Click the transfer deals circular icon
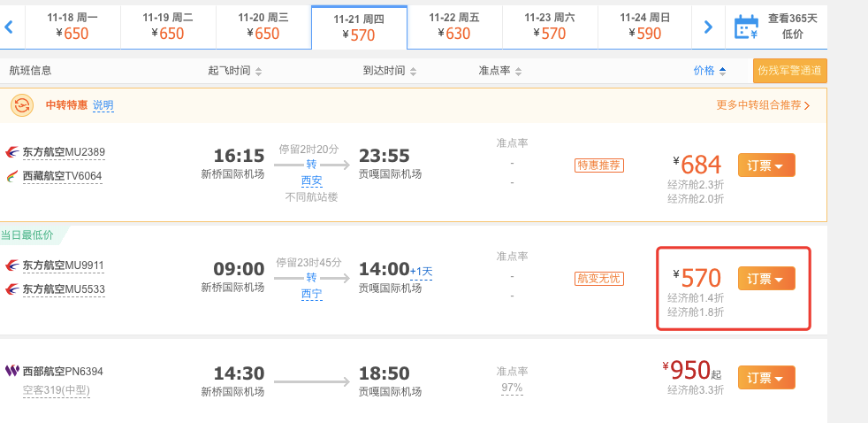The height and width of the screenshot is (423, 868). [22, 104]
